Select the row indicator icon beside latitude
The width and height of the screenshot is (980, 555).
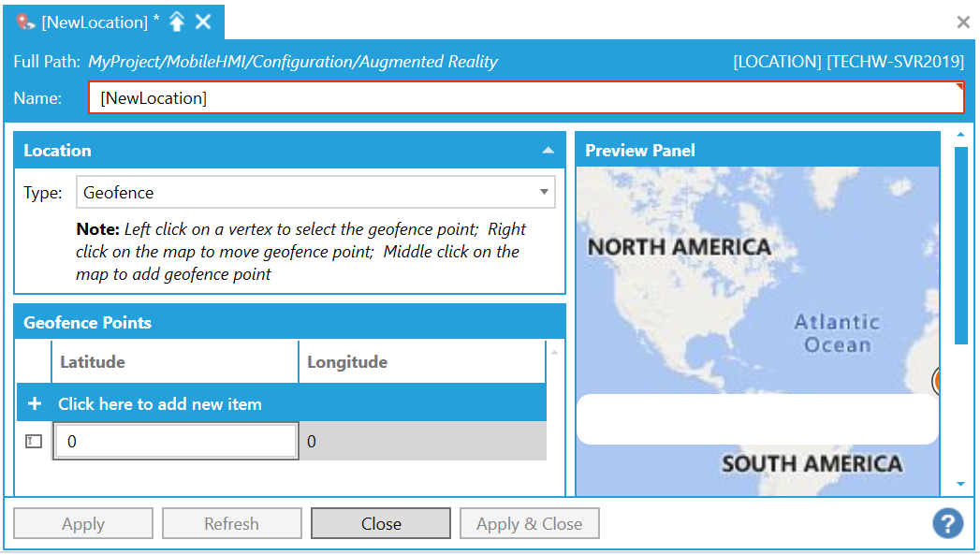pyautogui.click(x=34, y=442)
